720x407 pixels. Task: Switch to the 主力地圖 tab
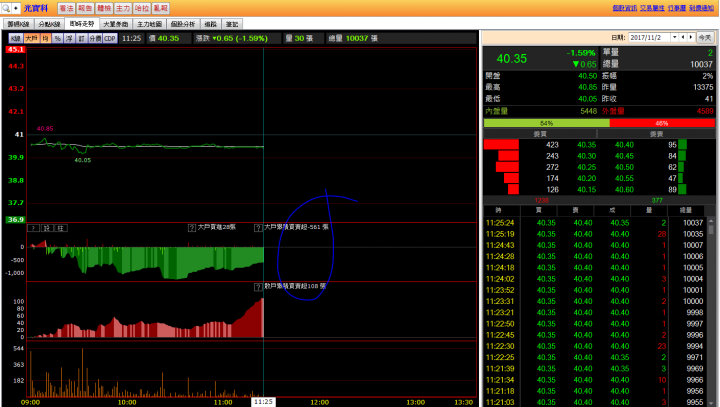point(149,24)
